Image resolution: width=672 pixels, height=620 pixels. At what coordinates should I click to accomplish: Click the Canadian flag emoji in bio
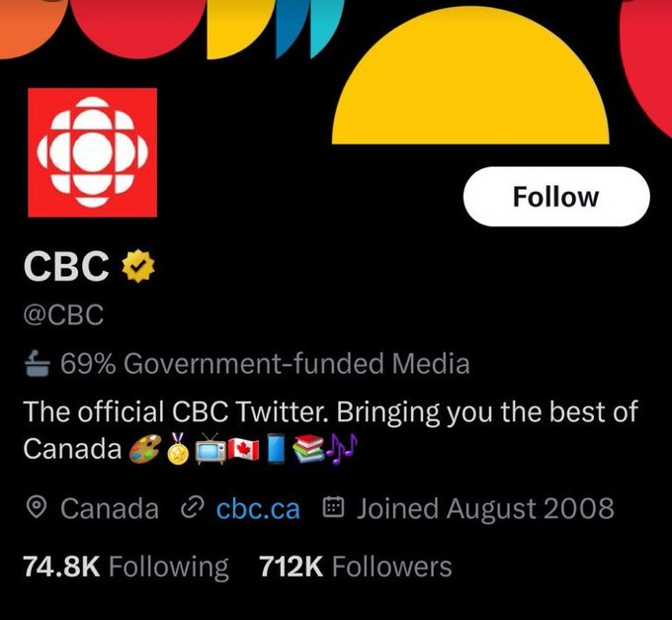tap(243, 450)
